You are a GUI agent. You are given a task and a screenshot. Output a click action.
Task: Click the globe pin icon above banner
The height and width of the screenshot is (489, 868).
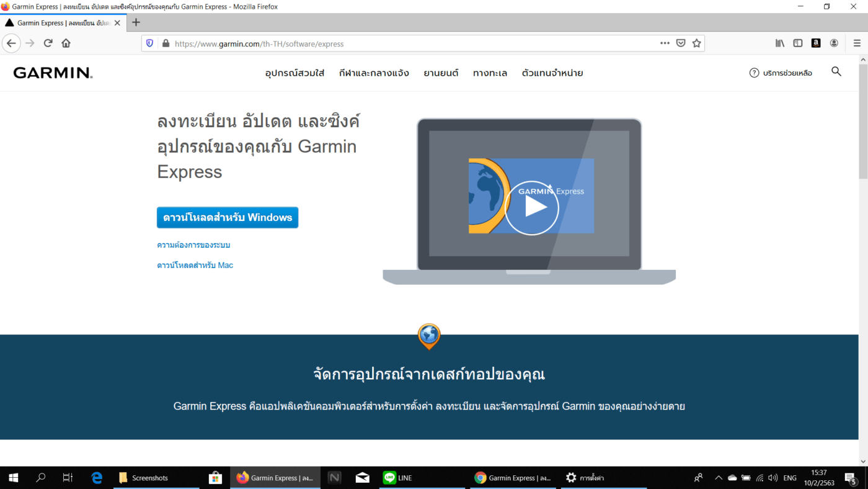click(429, 336)
